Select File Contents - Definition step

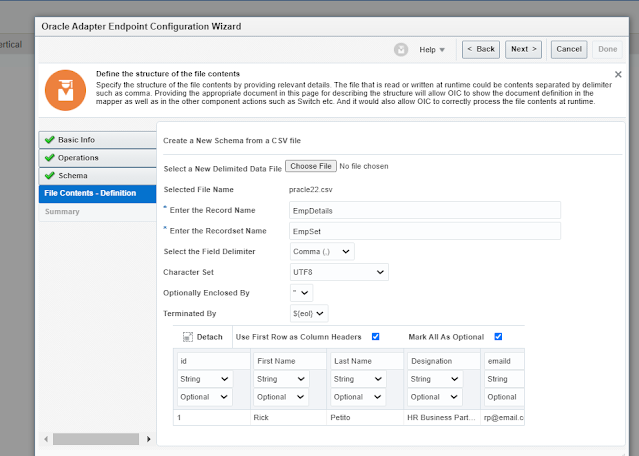pyautogui.click(x=97, y=194)
